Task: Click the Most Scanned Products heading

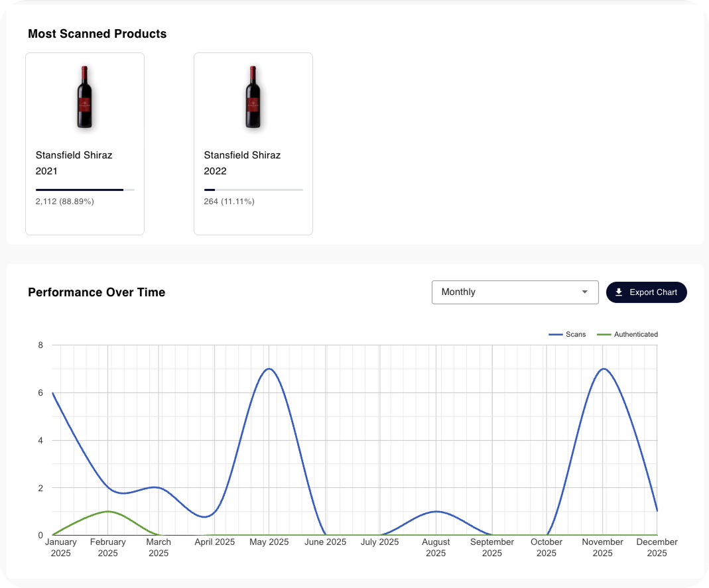Action: coord(97,34)
